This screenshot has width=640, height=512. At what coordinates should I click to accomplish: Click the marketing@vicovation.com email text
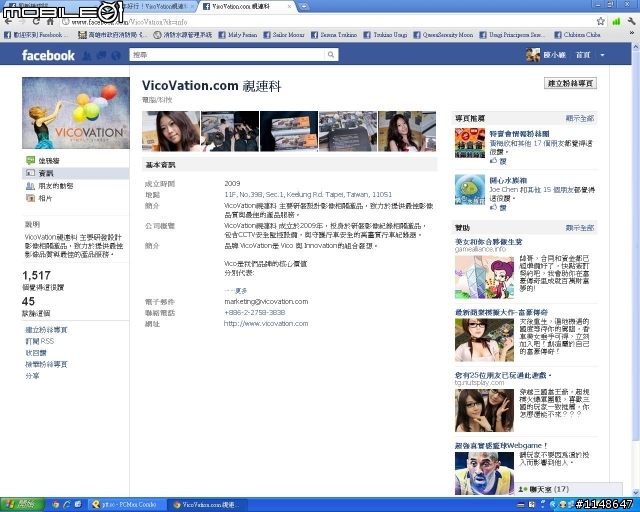point(266,301)
